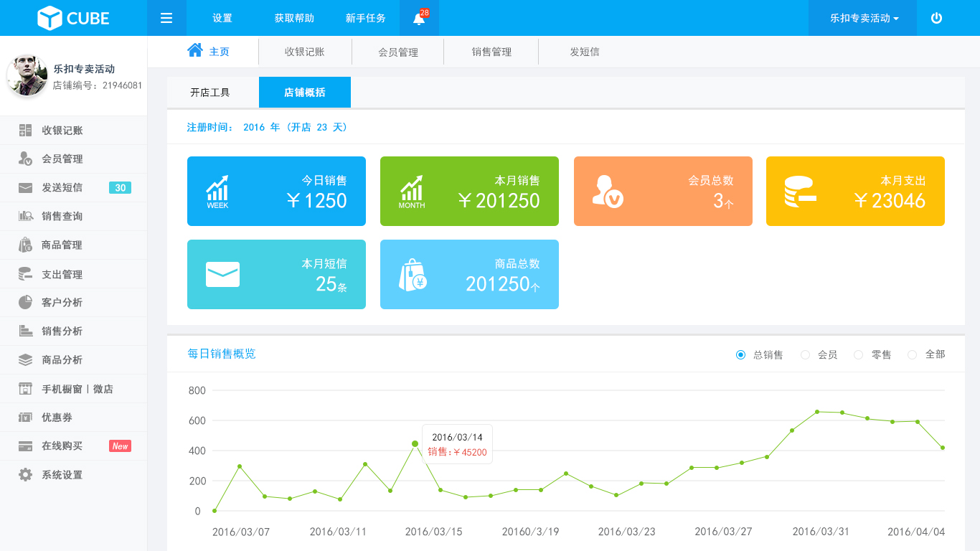Click the notification bell showing 28 alerts
The image size is (980, 551).
point(418,18)
